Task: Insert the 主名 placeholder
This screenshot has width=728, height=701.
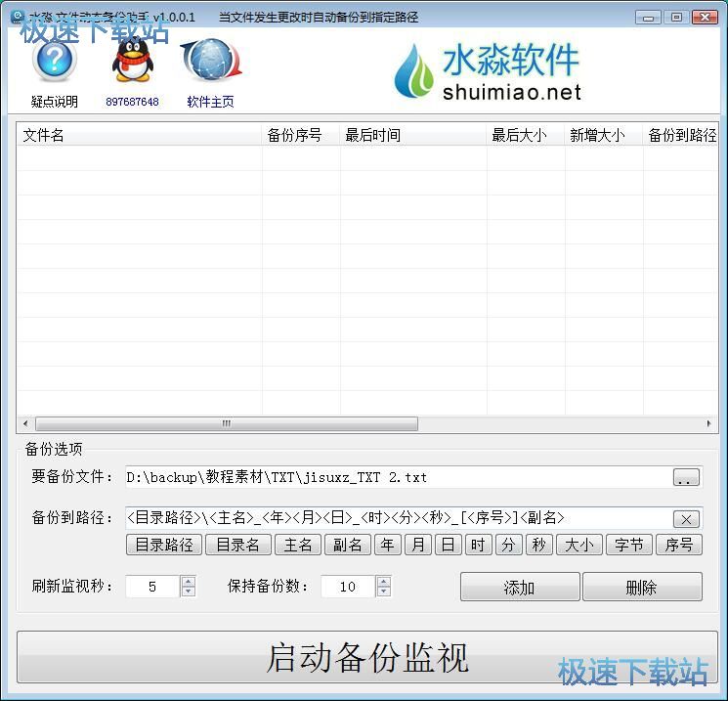Action: click(x=298, y=545)
